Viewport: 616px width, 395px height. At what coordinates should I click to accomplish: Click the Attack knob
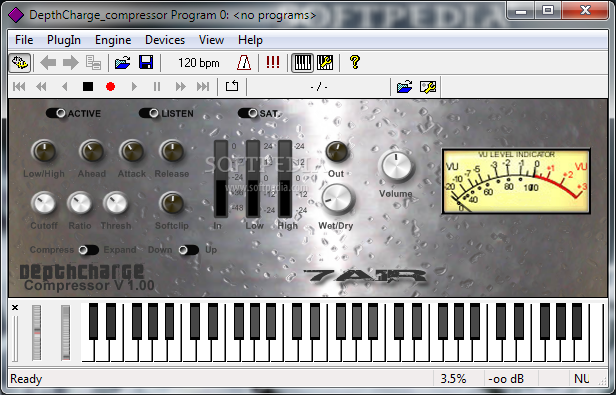pos(132,151)
